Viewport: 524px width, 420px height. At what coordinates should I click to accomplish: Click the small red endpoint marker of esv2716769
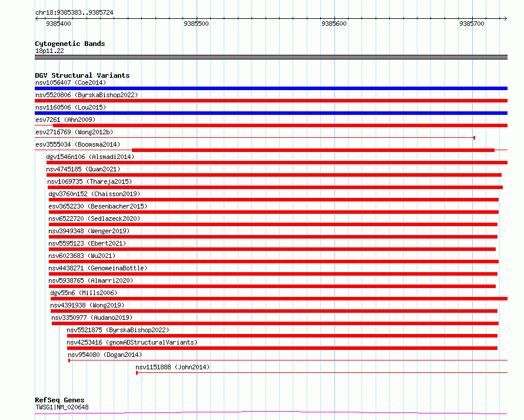(x=474, y=138)
